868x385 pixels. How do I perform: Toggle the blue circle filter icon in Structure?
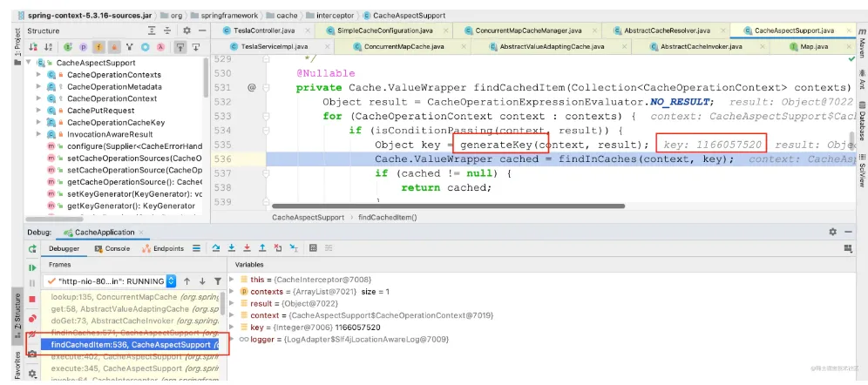point(145,48)
